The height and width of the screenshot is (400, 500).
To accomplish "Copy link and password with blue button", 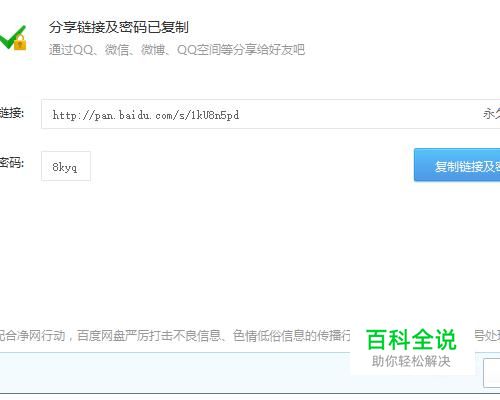I will point(457,165).
